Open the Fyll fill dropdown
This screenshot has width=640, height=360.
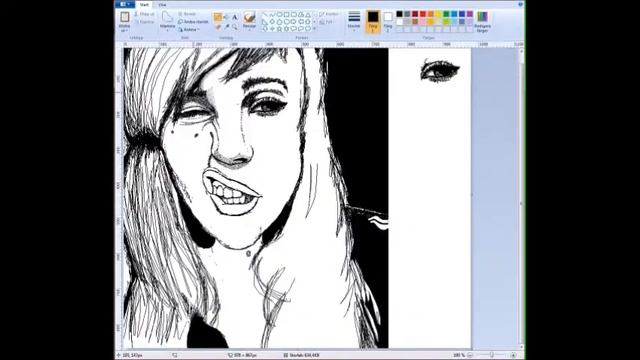tap(327, 22)
